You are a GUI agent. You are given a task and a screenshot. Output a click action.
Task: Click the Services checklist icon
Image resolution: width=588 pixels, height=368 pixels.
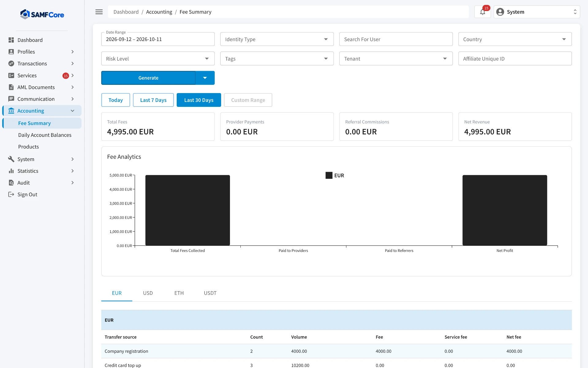coord(11,75)
